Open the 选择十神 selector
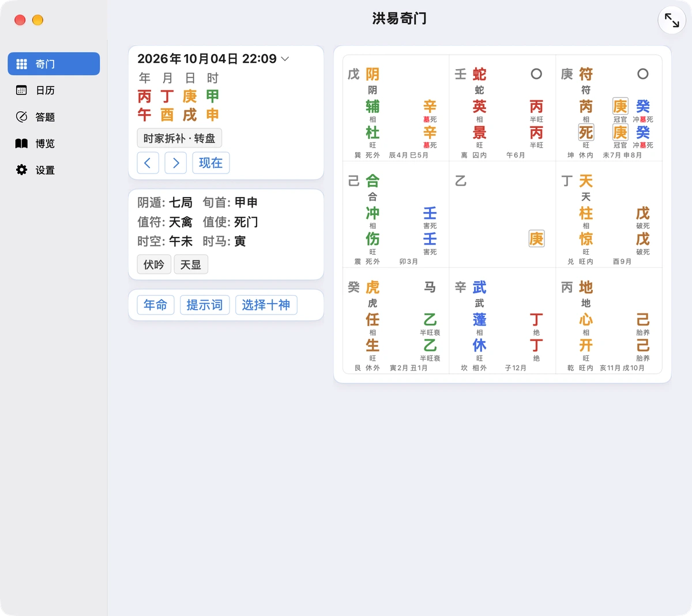 [266, 305]
